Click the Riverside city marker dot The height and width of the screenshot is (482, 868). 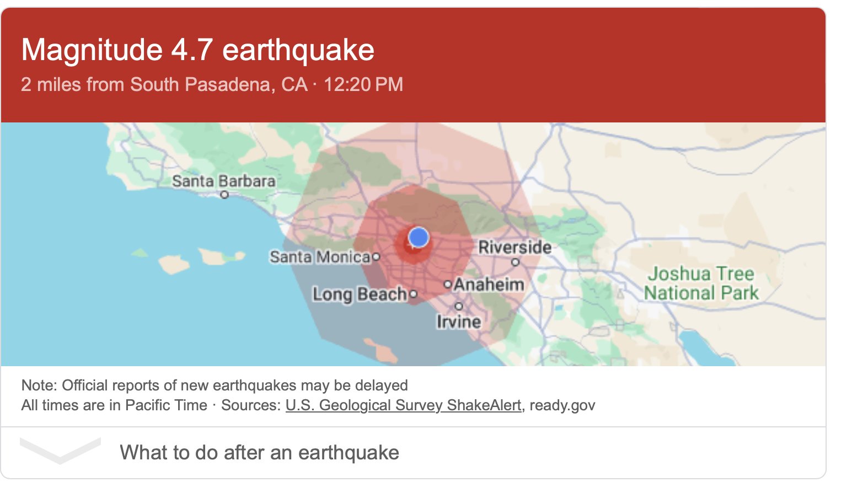click(516, 263)
